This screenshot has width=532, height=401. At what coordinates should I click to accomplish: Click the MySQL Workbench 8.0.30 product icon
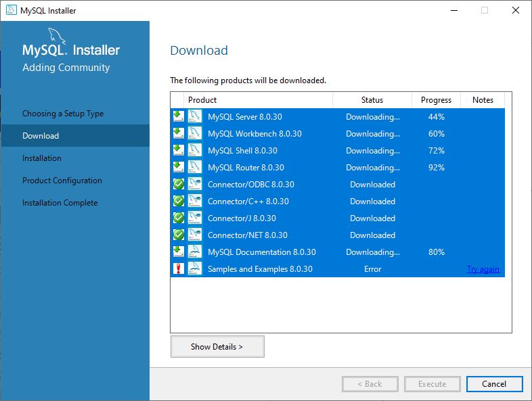click(195, 133)
